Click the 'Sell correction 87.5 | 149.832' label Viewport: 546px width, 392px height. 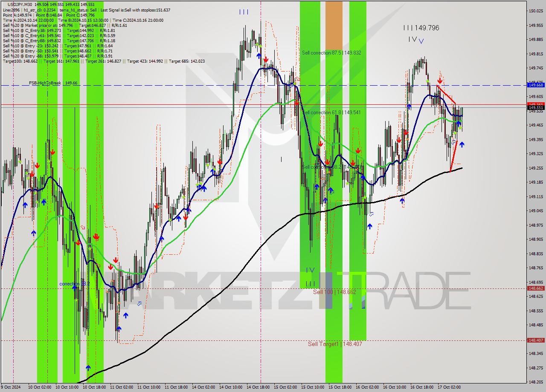331,53
